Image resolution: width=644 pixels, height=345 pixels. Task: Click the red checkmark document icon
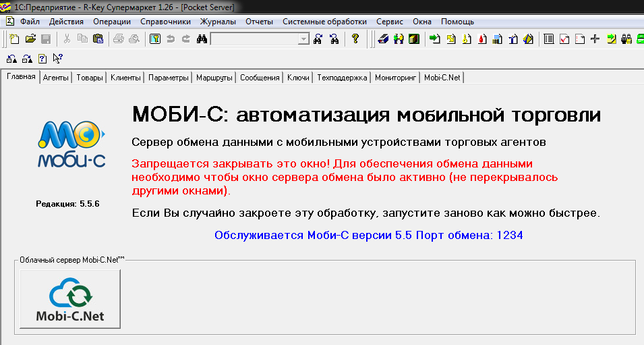564,39
